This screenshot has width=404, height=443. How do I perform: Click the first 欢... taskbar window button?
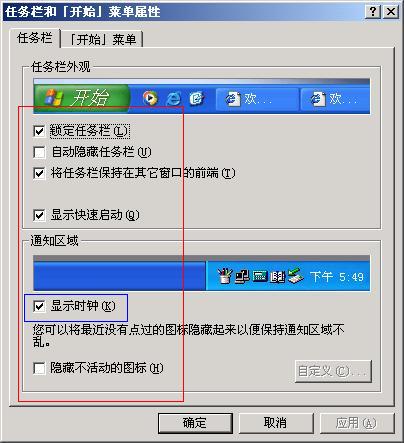[257, 99]
